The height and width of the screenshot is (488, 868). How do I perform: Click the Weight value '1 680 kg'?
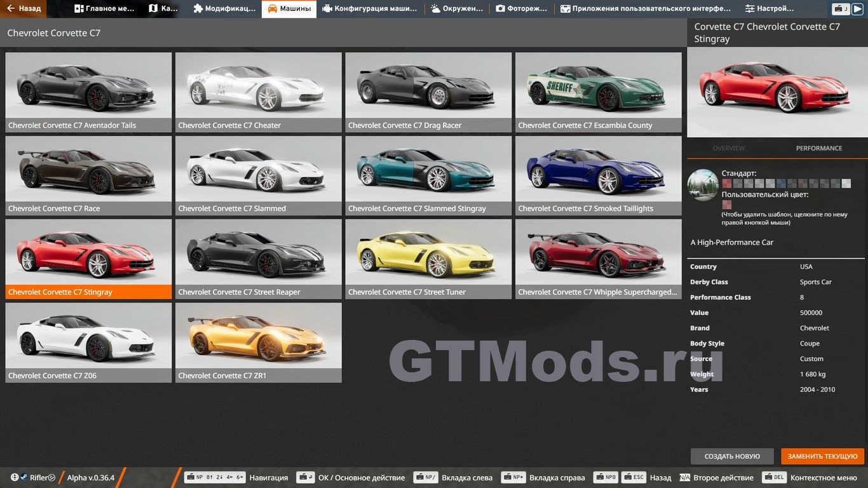pos(813,374)
